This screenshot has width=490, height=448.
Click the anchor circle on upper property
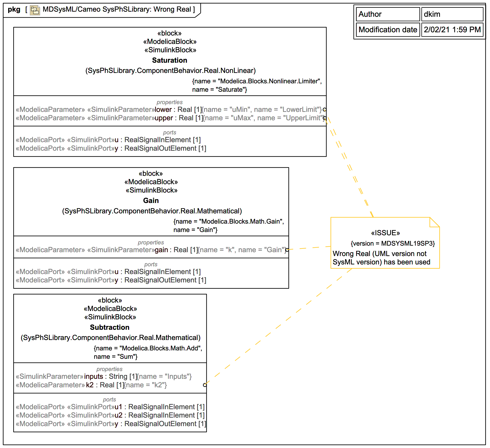(325, 118)
